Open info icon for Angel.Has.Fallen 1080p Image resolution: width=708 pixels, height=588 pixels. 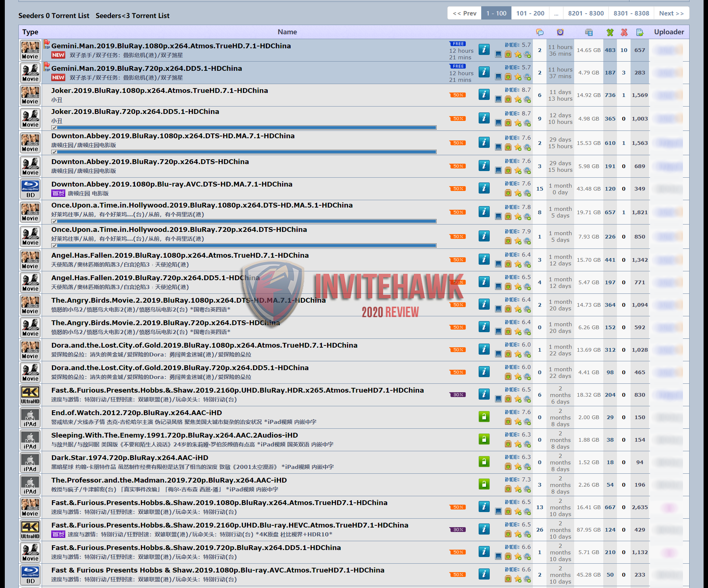point(484,259)
